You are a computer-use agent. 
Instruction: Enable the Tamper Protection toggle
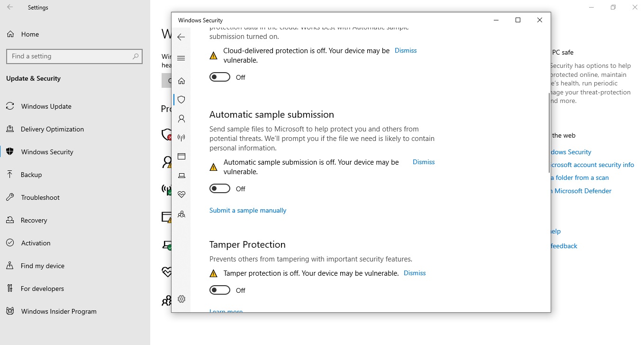220,290
